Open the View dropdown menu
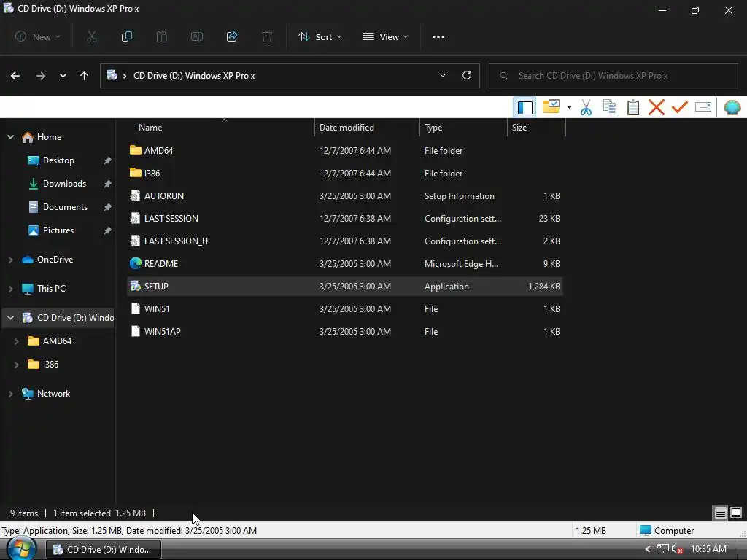Image resolution: width=747 pixels, height=560 pixels. 385,36
